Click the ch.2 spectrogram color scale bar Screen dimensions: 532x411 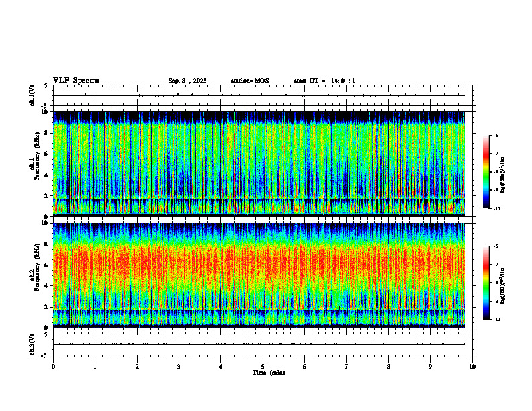[486, 283]
